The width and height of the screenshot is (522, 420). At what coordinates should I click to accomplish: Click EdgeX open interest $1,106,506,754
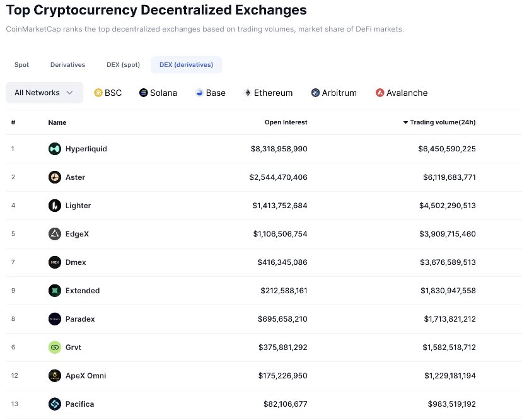pyautogui.click(x=281, y=234)
